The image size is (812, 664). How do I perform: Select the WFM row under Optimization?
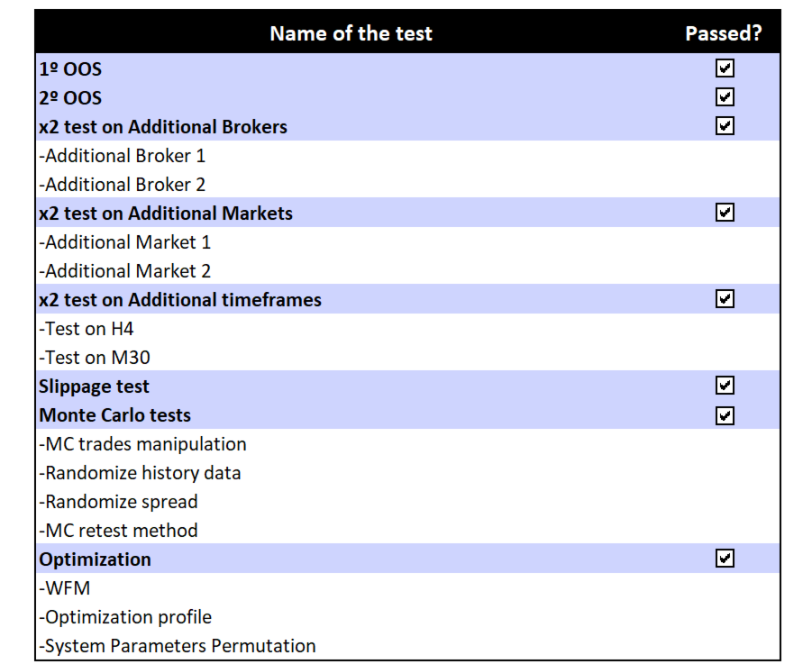pos(66,588)
